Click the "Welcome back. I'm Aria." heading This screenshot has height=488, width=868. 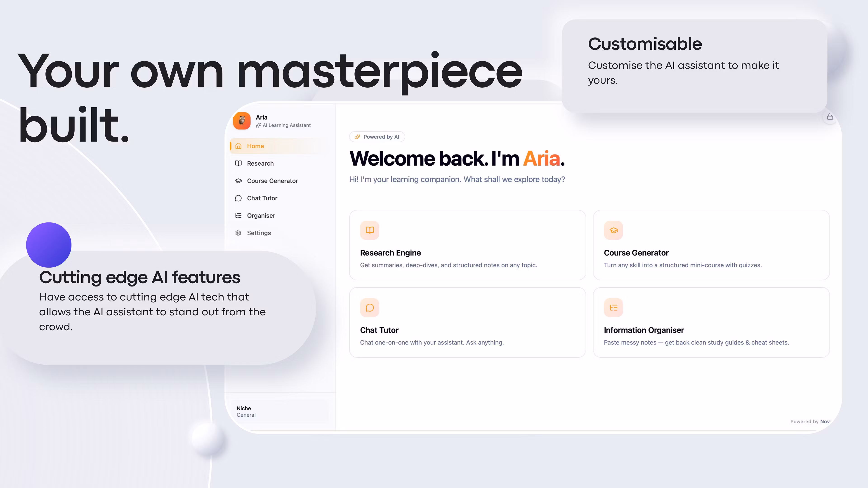point(457,159)
